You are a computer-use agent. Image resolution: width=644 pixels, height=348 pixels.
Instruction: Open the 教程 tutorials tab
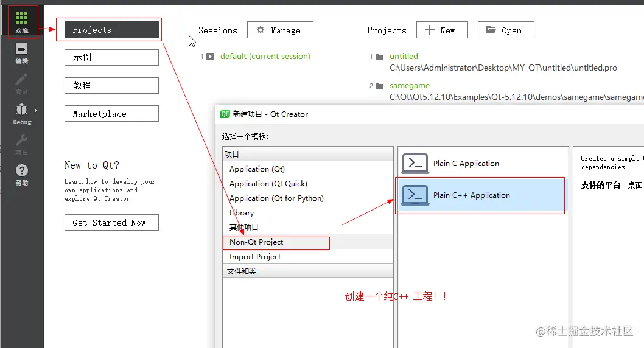tap(112, 85)
